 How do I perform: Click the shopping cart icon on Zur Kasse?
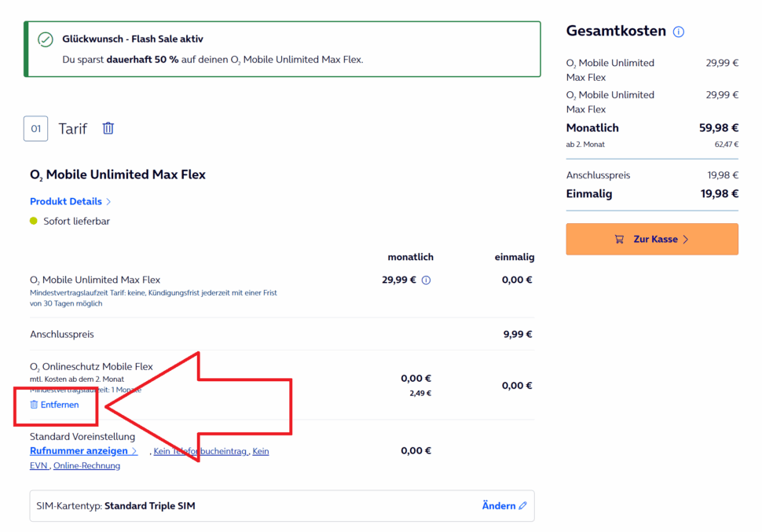[621, 239]
